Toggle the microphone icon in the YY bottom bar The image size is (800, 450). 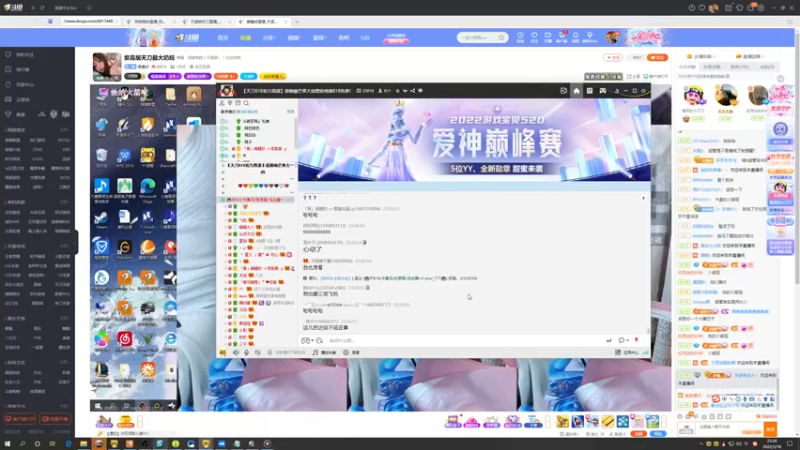pyautogui.click(x=246, y=352)
